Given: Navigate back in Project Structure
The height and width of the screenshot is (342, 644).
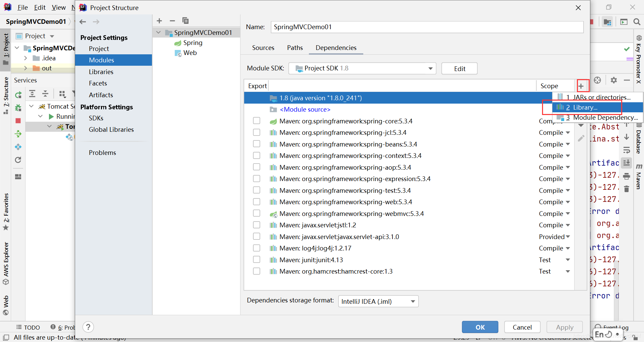Looking at the screenshot, I should click(x=83, y=22).
